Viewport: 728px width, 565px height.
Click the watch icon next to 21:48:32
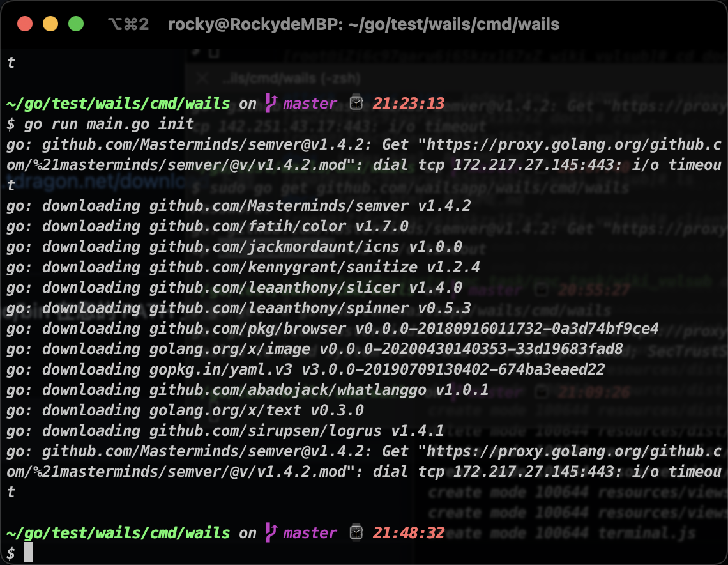tap(355, 532)
